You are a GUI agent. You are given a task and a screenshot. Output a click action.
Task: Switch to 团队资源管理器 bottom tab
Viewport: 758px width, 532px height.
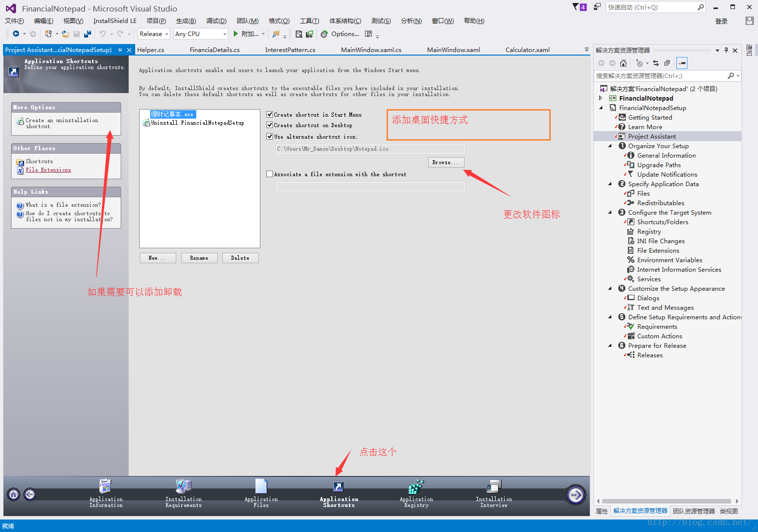(694, 511)
